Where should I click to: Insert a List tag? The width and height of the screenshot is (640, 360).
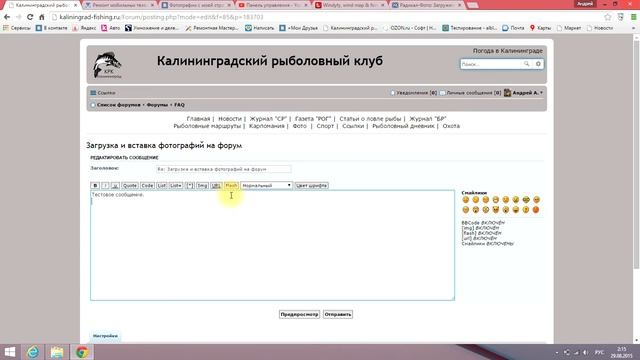[162, 185]
